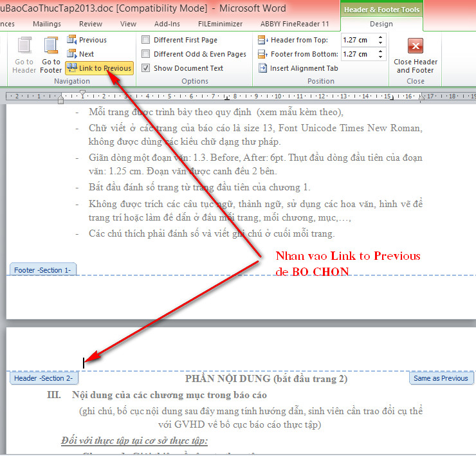Enable Different First Page checkbox
The width and height of the screenshot is (476, 456).
point(146,40)
